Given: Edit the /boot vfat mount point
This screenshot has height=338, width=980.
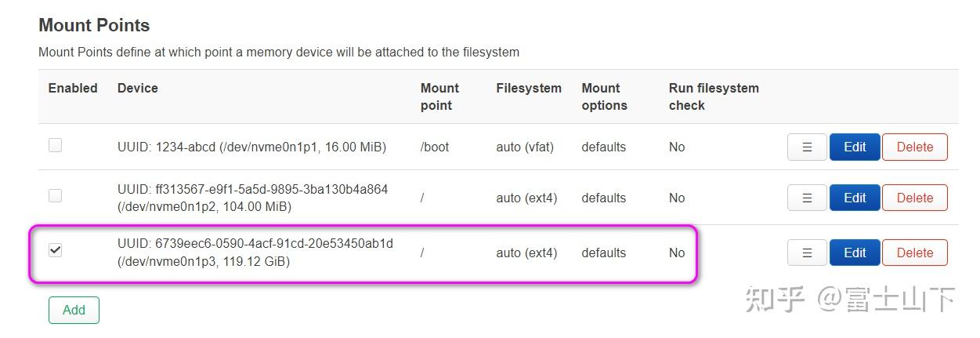Looking at the screenshot, I should coord(855,147).
